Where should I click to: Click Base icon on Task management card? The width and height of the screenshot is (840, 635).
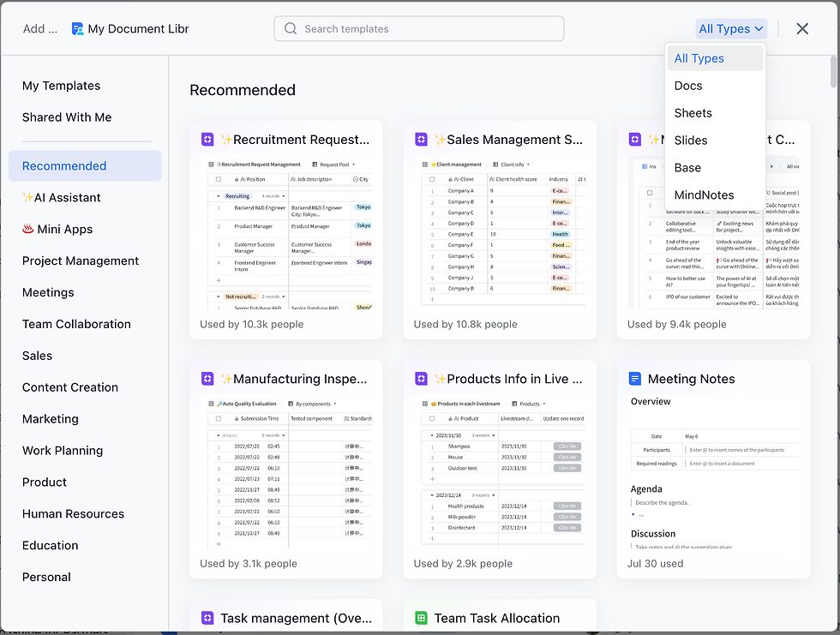click(x=207, y=619)
